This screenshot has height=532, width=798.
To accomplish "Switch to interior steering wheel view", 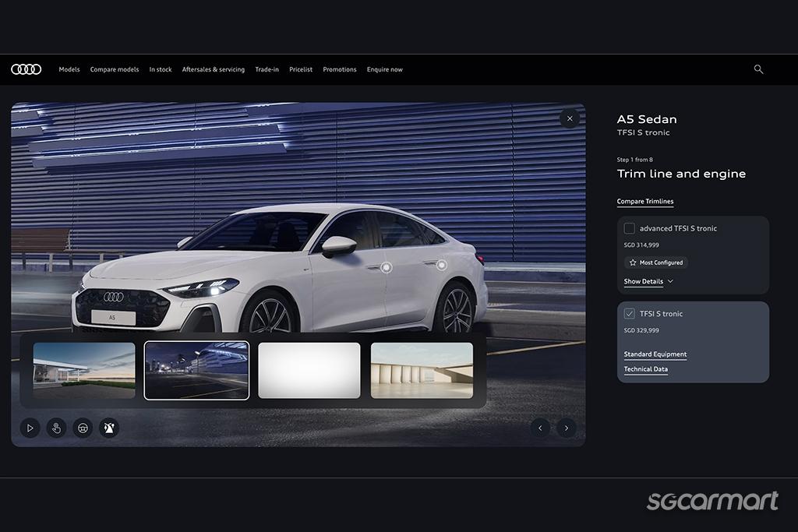I will point(83,428).
